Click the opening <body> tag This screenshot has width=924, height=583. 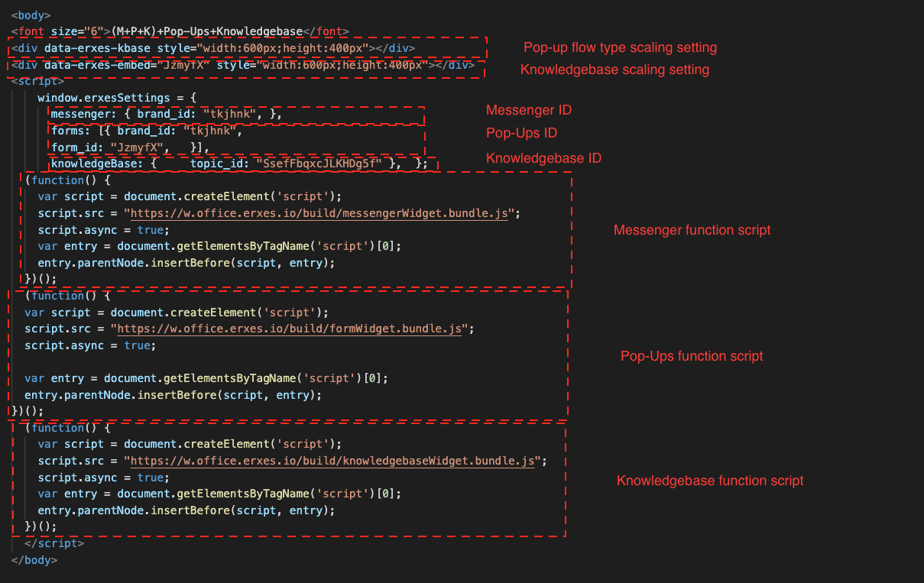tap(31, 15)
